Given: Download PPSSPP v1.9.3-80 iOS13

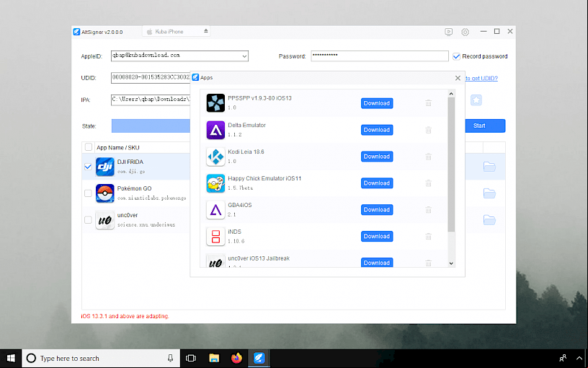Looking at the screenshot, I should 377,103.
